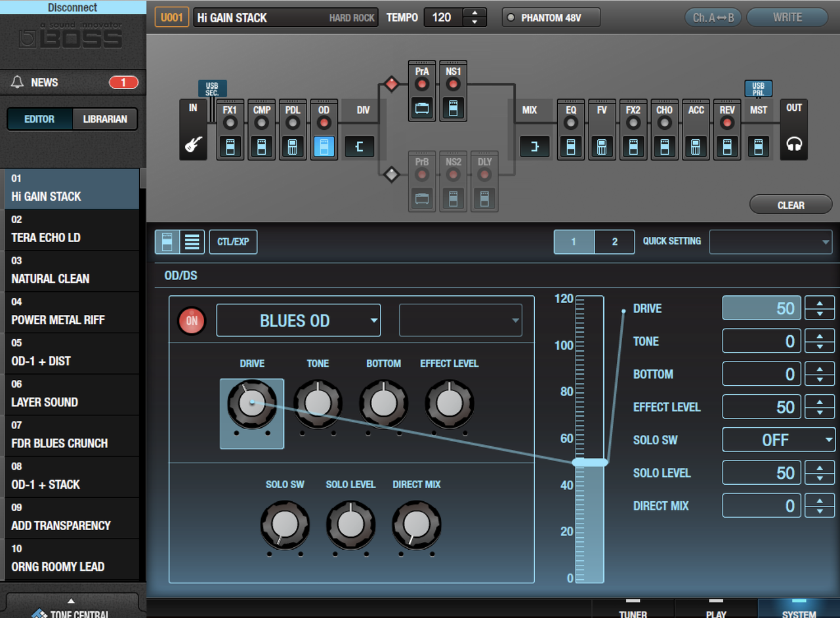This screenshot has width=840, height=618.
Task: Select the ACC accel pedal icon
Action: pos(696,146)
